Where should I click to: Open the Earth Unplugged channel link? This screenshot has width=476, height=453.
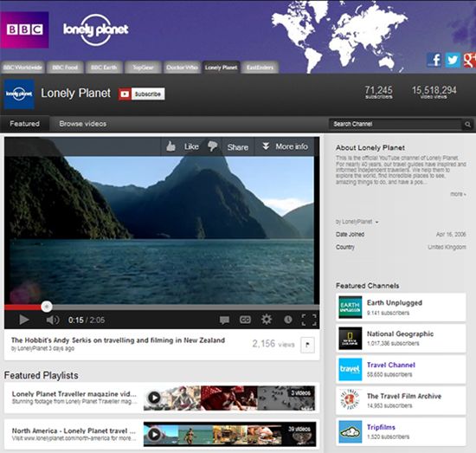click(x=395, y=302)
